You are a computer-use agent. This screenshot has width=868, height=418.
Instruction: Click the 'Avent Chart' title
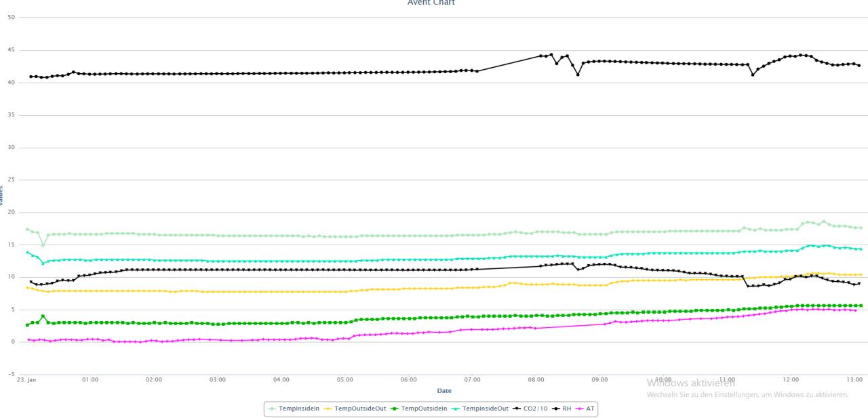point(431,3)
